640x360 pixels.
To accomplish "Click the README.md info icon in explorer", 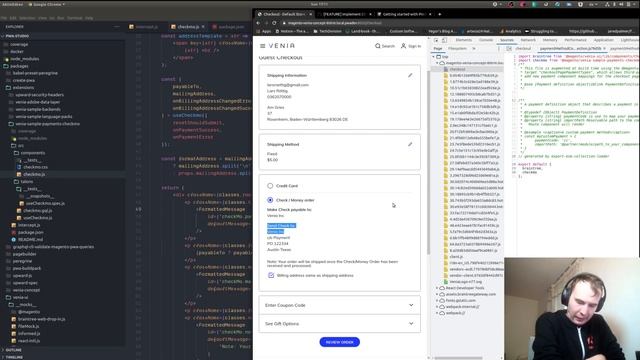I will (14, 240).
